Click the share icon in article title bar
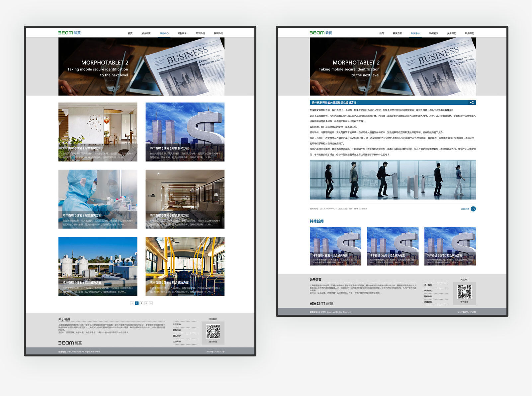This screenshot has width=532, height=396. click(472, 102)
